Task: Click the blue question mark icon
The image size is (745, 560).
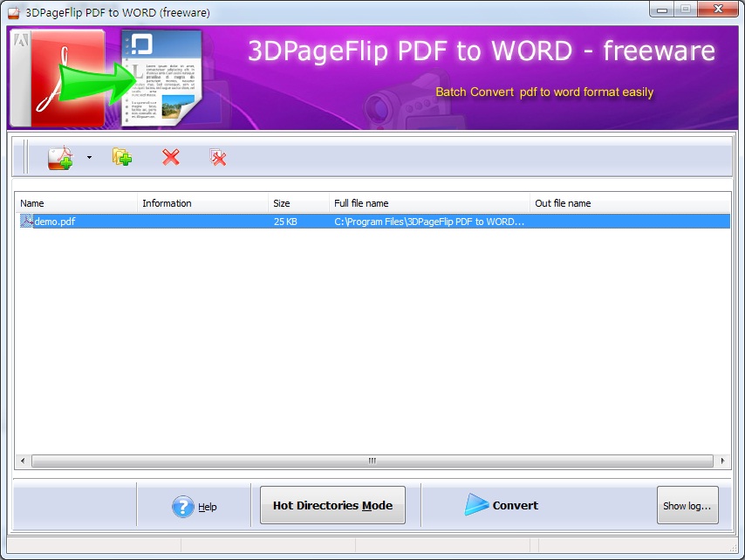Action: (183, 506)
